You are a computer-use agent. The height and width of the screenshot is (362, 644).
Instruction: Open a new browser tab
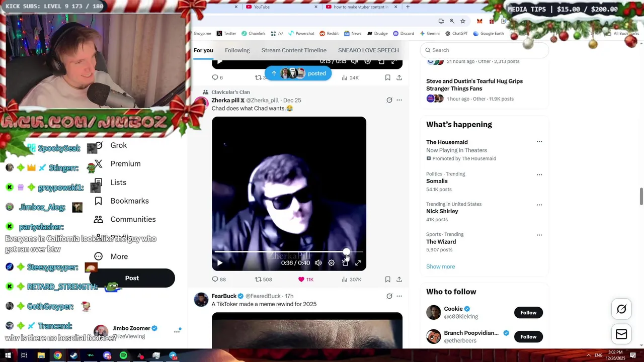[x=408, y=7]
